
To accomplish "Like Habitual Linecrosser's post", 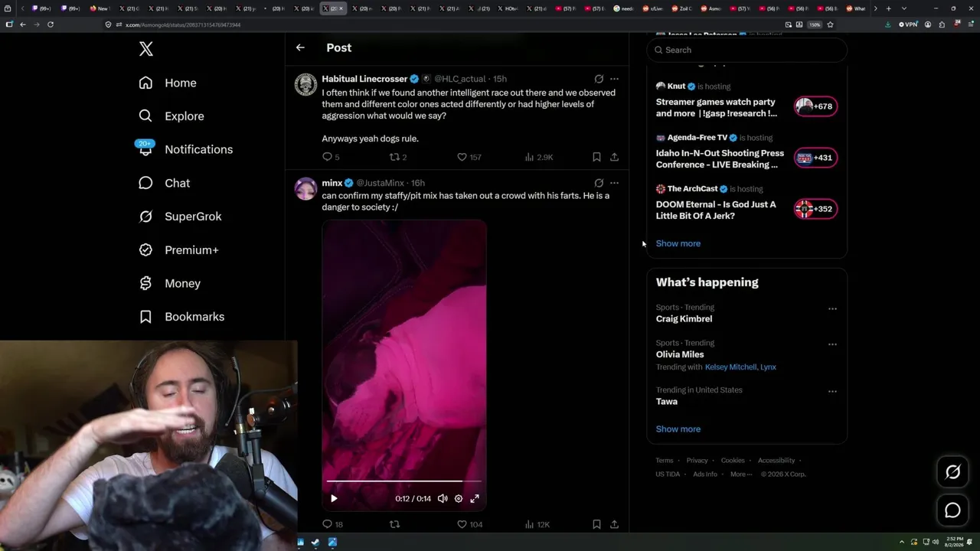I will click(x=469, y=157).
